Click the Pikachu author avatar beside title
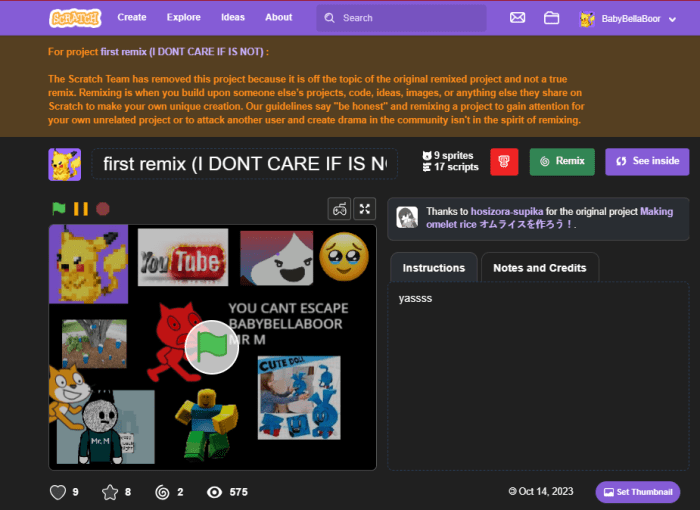This screenshot has width=700, height=510. pyautogui.click(x=65, y=164)
